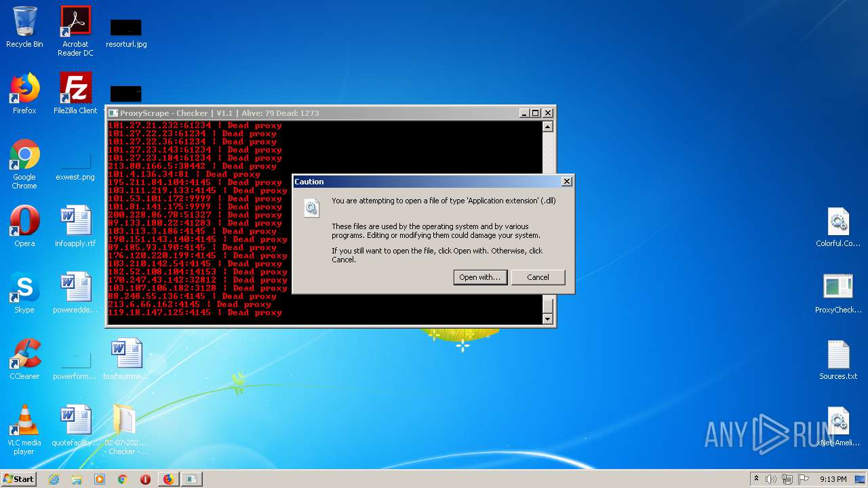Show hidden system tray icons
This screenshot has width=868, height=488.
[x=757, y=479]
